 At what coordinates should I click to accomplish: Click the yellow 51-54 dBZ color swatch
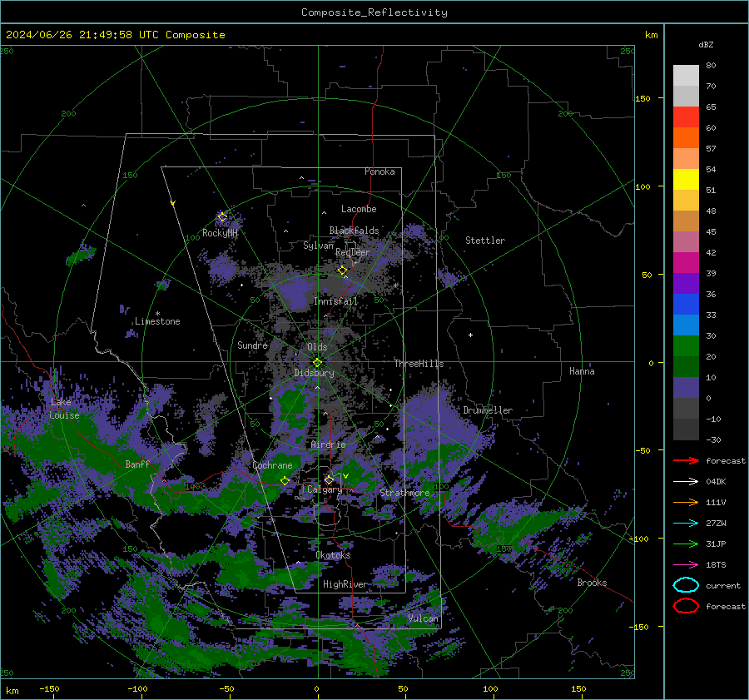tap(686, 180)
